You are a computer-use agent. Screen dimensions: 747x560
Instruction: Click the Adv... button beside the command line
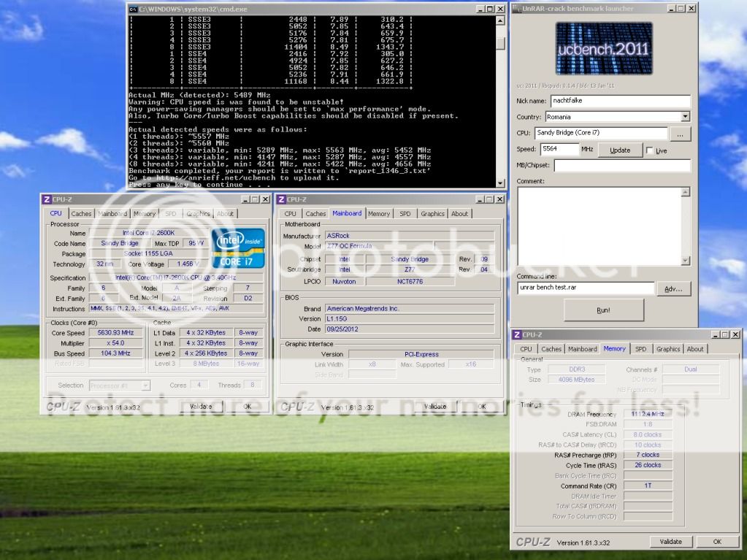(673, 288)
